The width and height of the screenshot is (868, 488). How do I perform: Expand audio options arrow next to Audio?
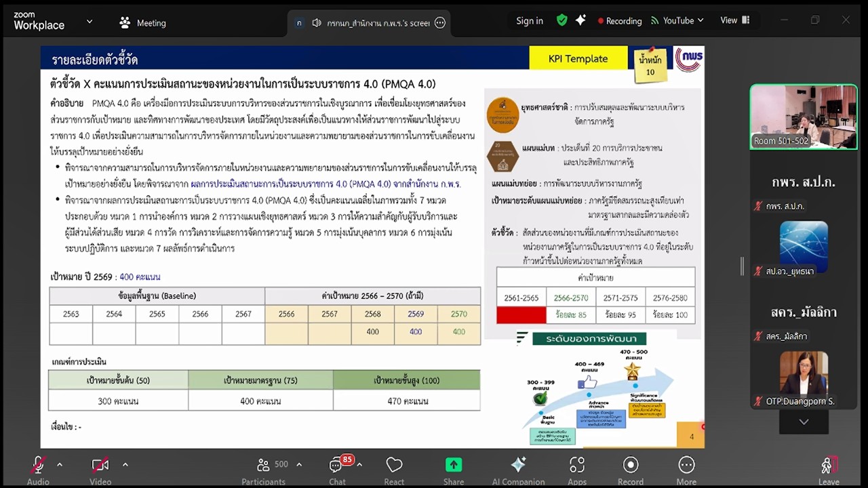[x=60, y=464]
